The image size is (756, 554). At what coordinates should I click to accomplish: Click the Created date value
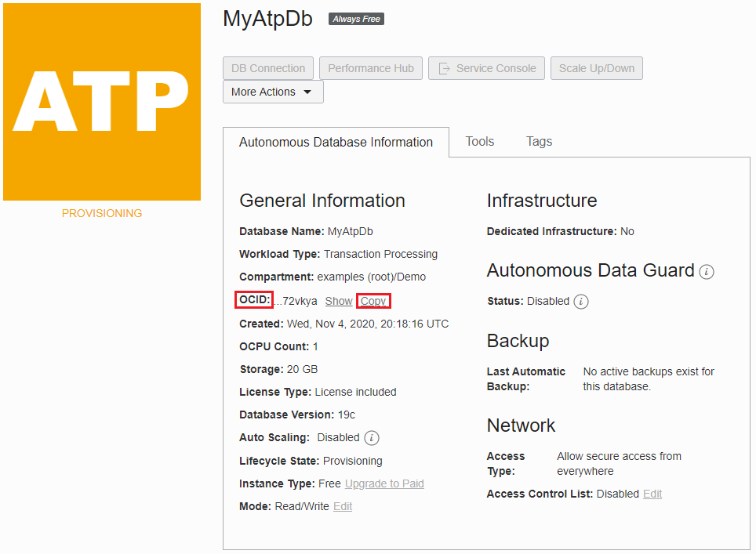coord(368,324)
